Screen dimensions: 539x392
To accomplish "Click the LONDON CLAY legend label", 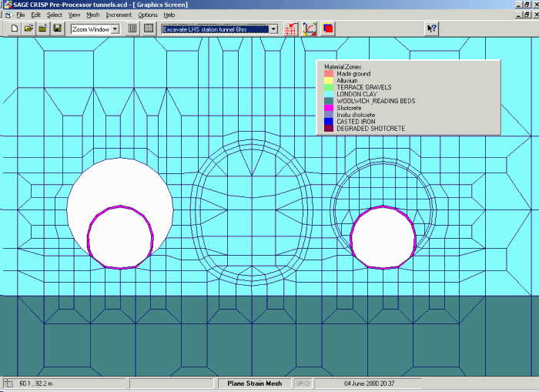I will pos(357,94).
